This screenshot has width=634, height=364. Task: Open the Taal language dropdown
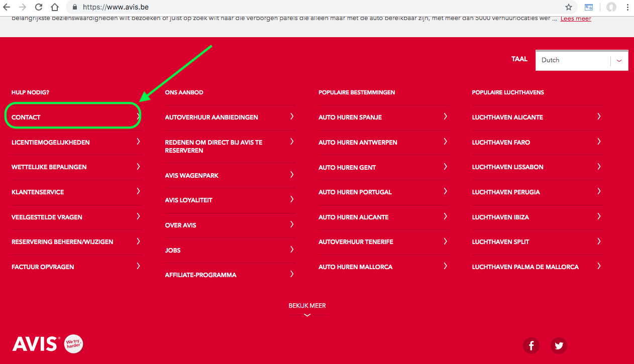click(582, 60)
